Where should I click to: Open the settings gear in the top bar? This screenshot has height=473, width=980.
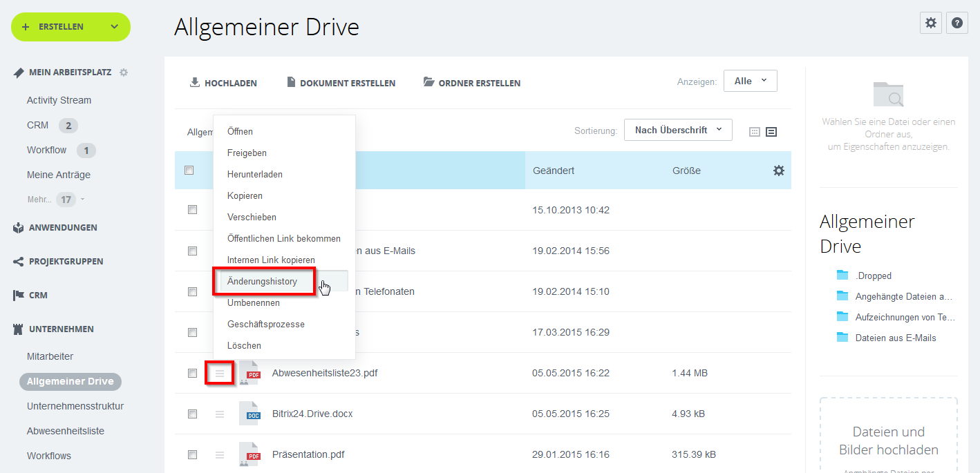point(930,23)
